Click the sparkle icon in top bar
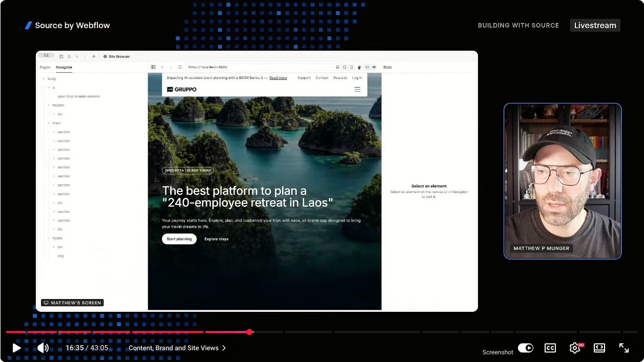644x362 pixels. click(x=94, y=56)
